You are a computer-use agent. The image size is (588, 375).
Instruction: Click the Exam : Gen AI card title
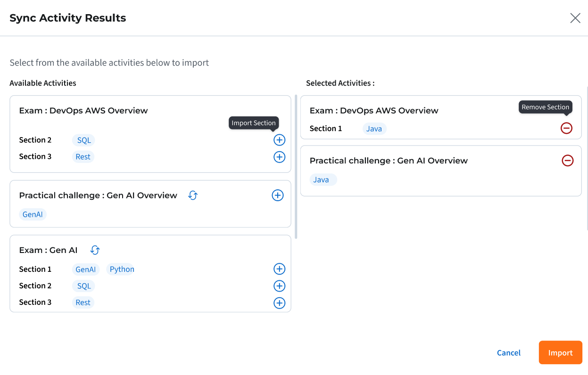pyautogui.click(x=48, y=250)
